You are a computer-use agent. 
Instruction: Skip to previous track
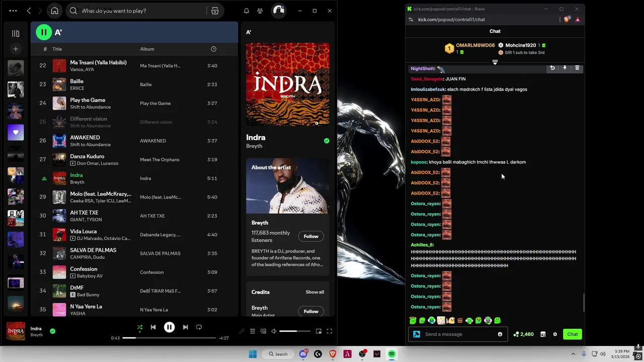pyautogui.click(x=153, y=327)
